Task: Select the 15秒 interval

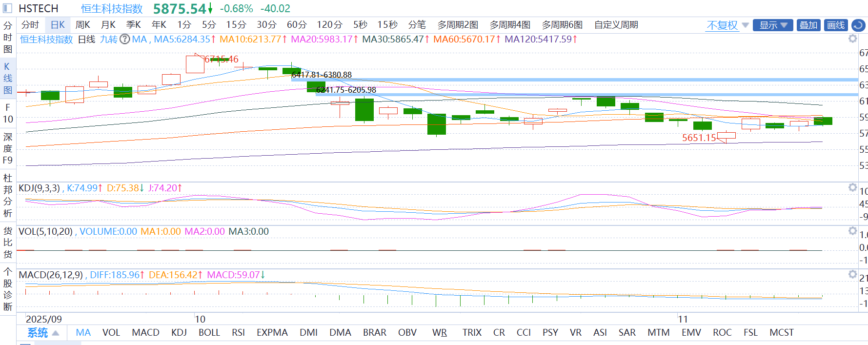Action: pyautogui.click(x=387, y=25)
